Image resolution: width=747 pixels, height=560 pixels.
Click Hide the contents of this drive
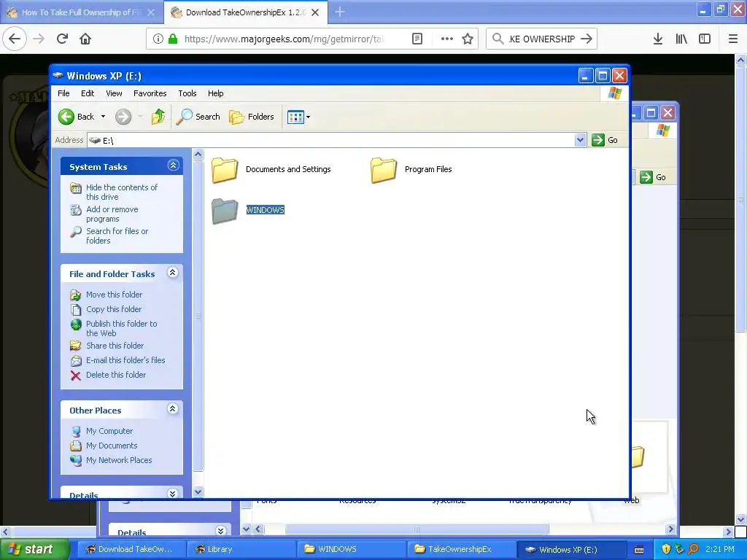(122, 192)
